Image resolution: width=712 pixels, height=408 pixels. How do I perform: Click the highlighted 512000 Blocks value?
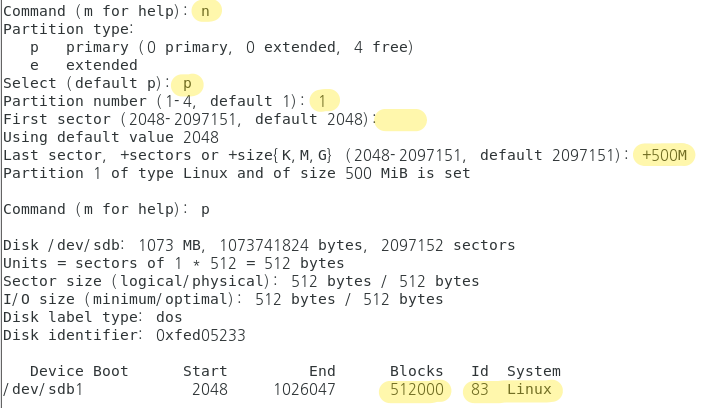[416, 390]
